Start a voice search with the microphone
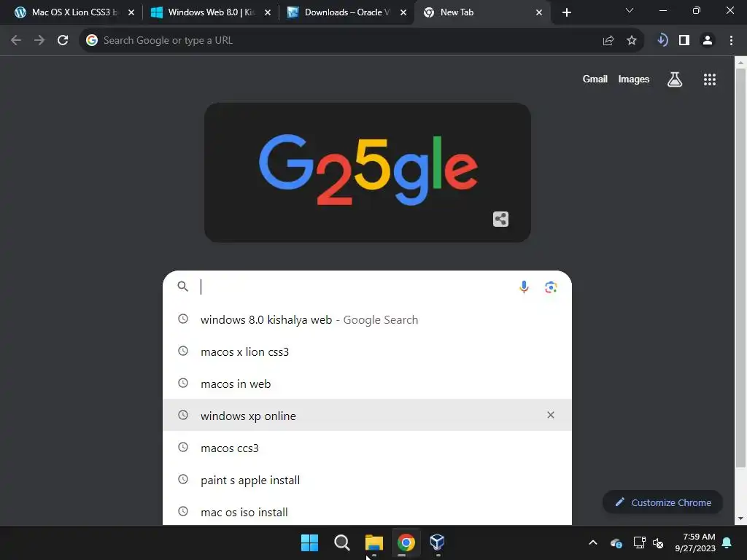Screen dimensions: 747x560 (x=524, y=287)
